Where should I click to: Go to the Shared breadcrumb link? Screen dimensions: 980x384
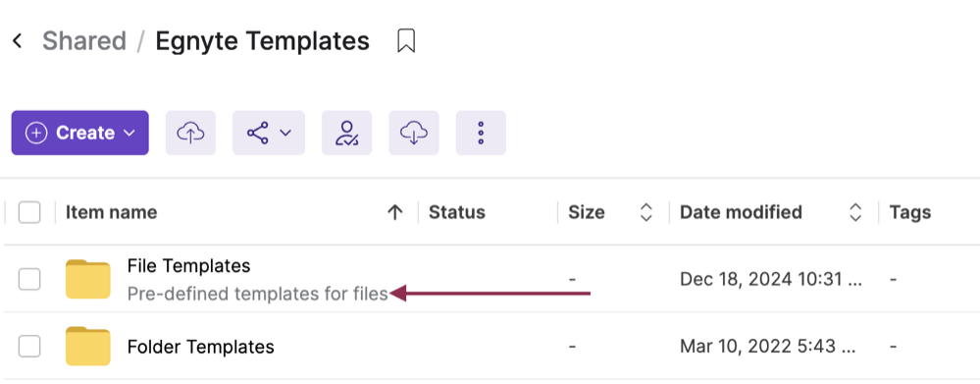click(x=84, y=41)
